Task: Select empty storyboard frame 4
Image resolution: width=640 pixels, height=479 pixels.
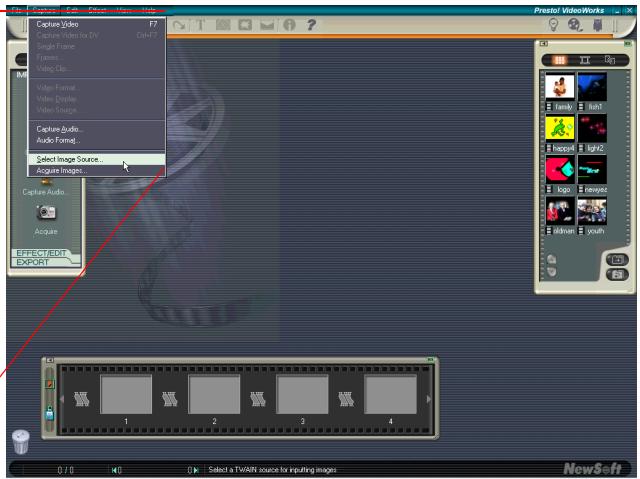Action: [x=391, y=395]
